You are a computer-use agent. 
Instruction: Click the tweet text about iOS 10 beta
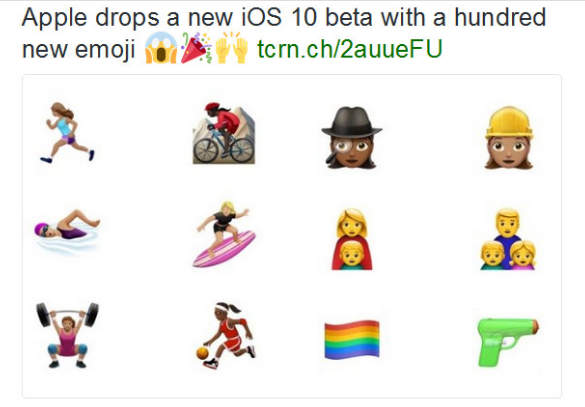(x=284, y=33)
